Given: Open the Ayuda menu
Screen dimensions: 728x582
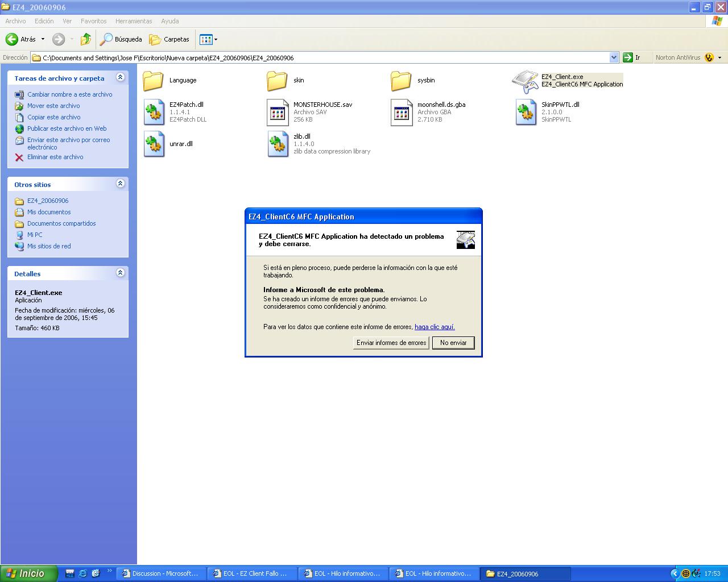Looking at the screenshot, I should [x=170, y=21].
